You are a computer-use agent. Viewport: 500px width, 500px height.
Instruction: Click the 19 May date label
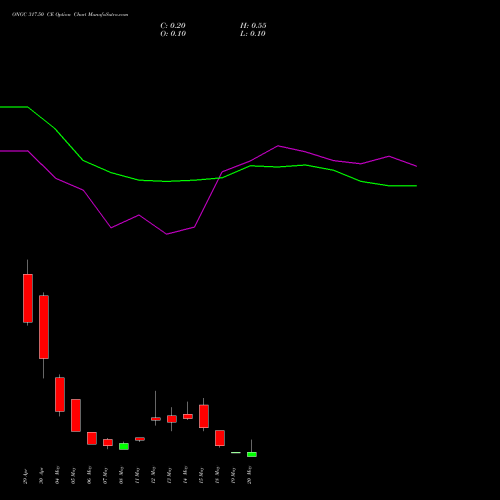coord(234,475)
